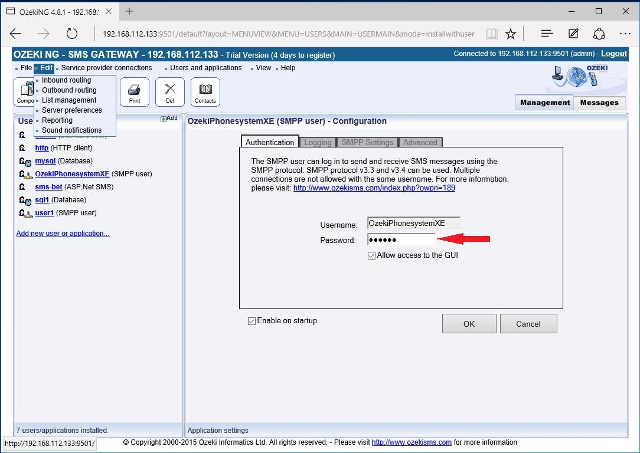
Task: Open the Contacts toolbar icon
Action: click(x=205, y=92)
